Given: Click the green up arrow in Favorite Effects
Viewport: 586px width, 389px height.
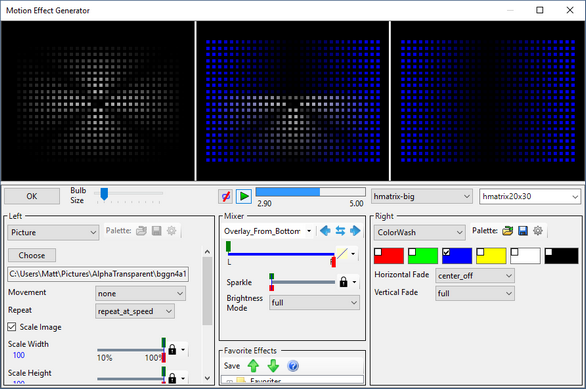Looking at the screenshot, I should (253, 365).
